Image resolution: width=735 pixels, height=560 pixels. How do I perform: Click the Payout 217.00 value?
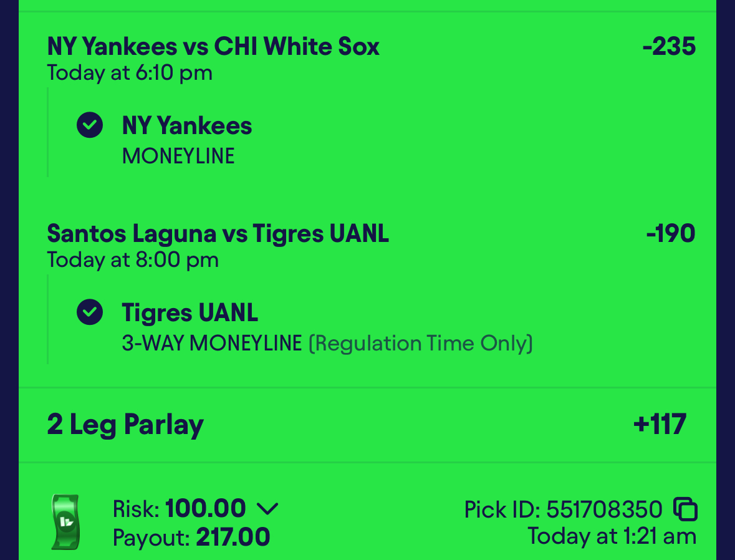233,537
